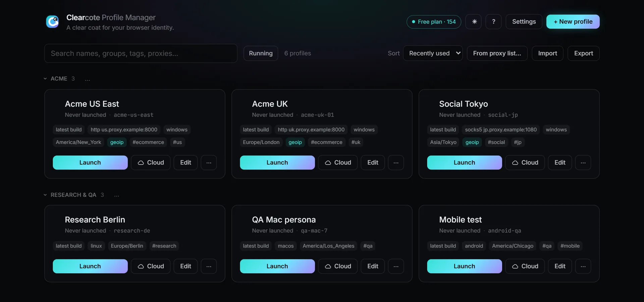Open help via the question mark icon
The image size is (644, 302).
coord(493,21)
